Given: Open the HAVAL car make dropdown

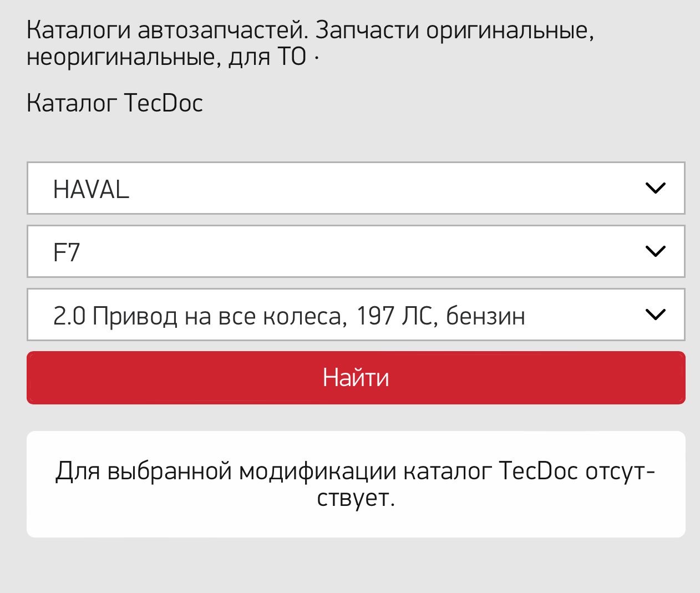Looking at the screenshot, I should tap(355, 188).
